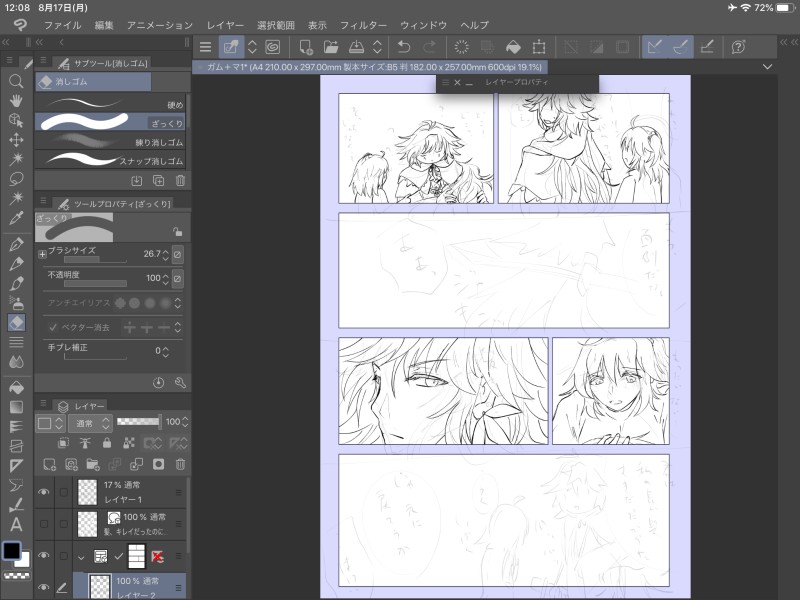Click the Clear selection icon
The height and width of the screenshot is (600, 800).
(461, 47)
